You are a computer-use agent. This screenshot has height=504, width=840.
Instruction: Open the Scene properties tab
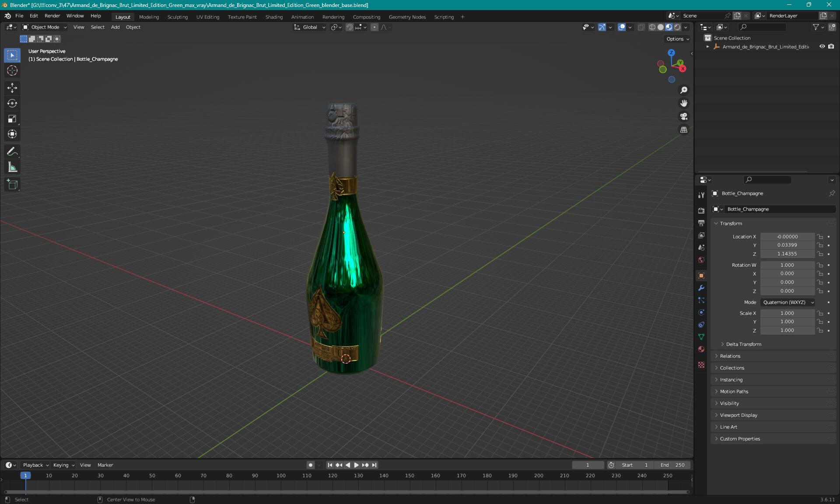coord(701,247)
